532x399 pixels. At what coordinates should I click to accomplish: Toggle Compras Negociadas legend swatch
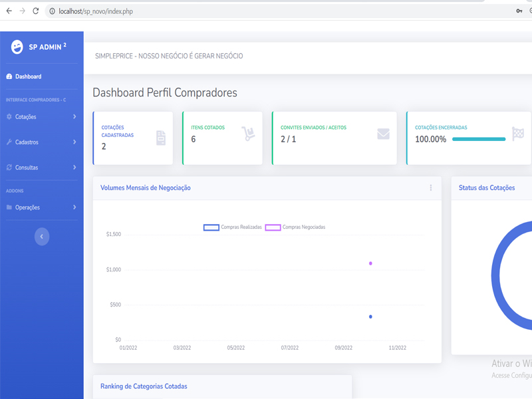pos(273,227)
